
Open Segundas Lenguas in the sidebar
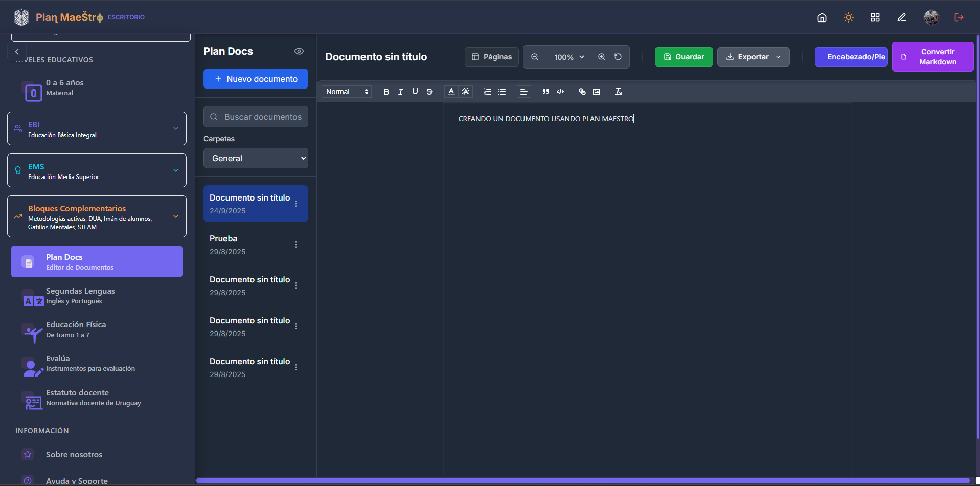click(80, 296)
